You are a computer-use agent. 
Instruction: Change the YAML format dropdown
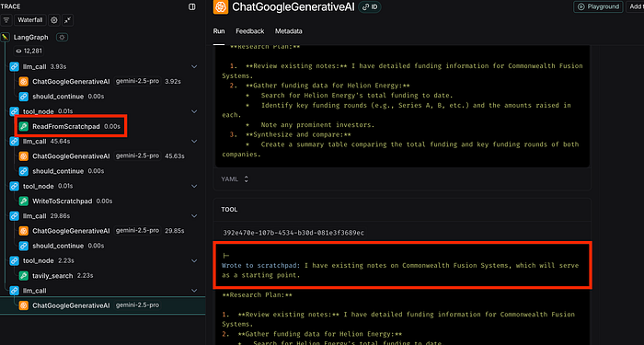point(235,179)
